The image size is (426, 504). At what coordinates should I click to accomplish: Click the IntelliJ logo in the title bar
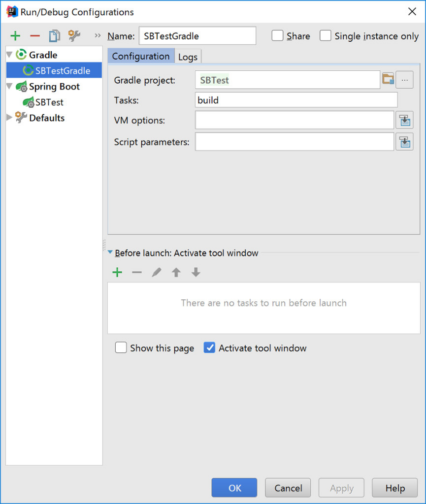tap(12, 12)
